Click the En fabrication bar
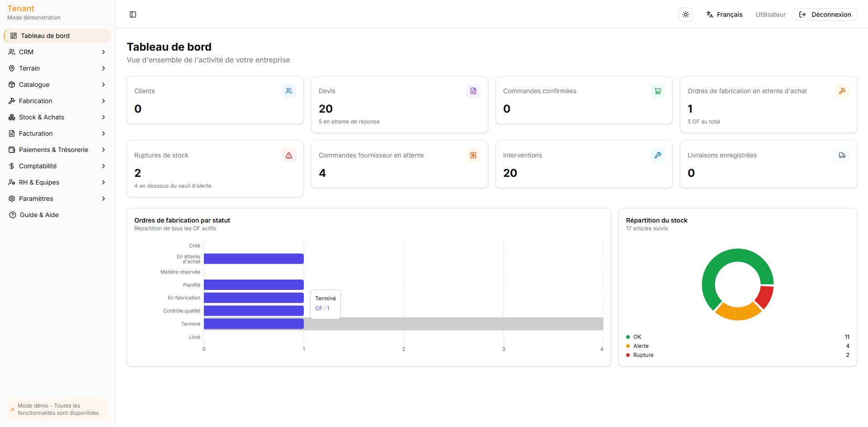The width and height of the screenshot is (868, 427). pyautogui.click(x=254, y=298)
